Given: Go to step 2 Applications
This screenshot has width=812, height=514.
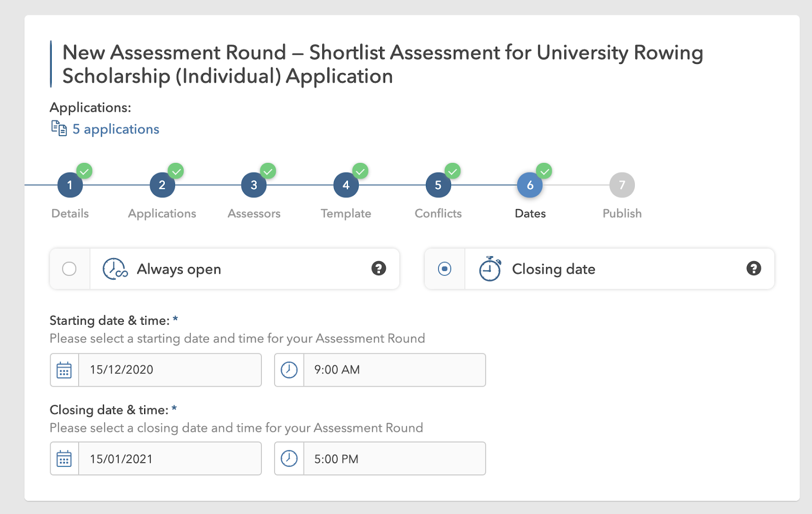Looking at the screenshot, I should (x=162, y=185).
